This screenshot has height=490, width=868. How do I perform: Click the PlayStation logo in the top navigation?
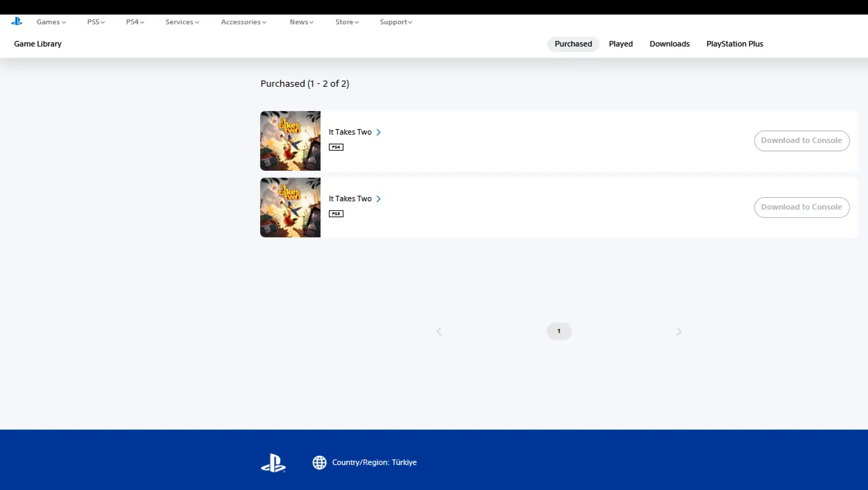(x=17, y=22)
